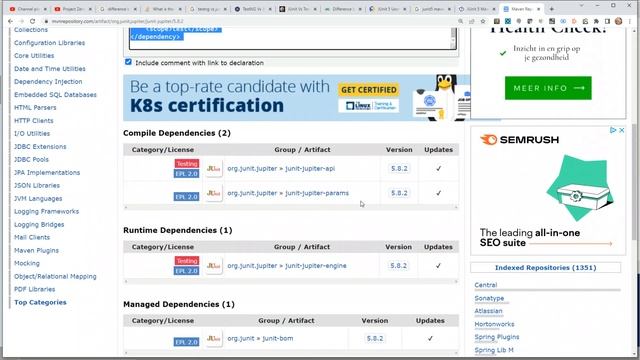Click the EPL 2.0 license on junit-bom row
640x360 pixels.
[x=186, y=342]
